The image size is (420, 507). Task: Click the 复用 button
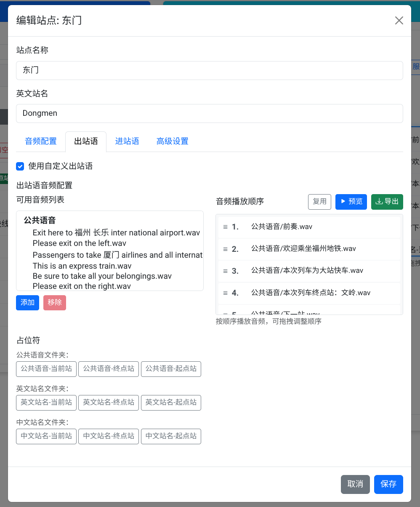[319, 202]
